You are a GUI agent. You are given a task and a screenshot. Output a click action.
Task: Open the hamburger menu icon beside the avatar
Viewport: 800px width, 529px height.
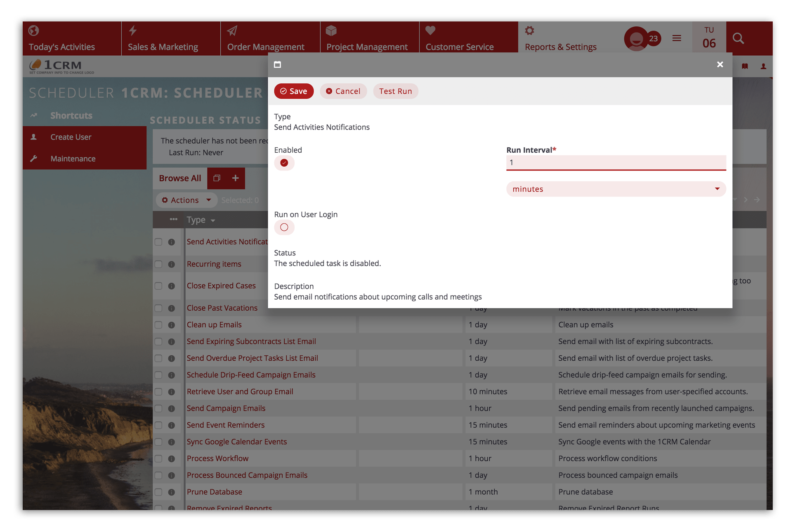676,38
